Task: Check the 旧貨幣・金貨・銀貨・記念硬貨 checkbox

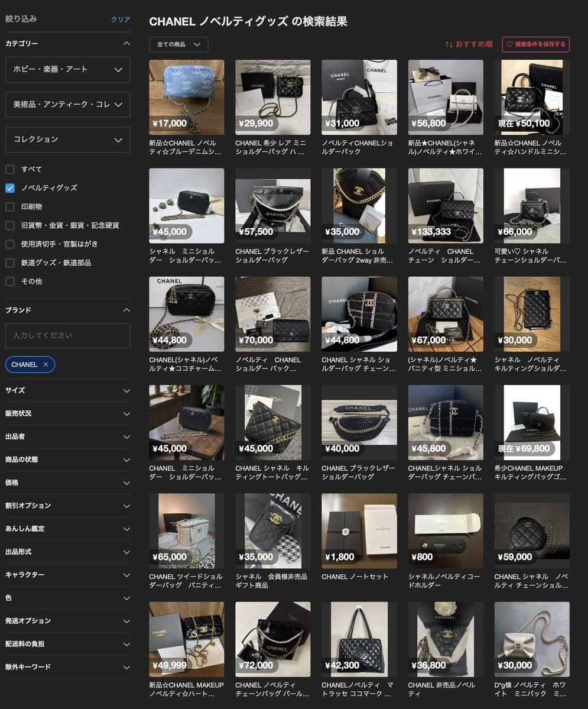Action: 10,225
